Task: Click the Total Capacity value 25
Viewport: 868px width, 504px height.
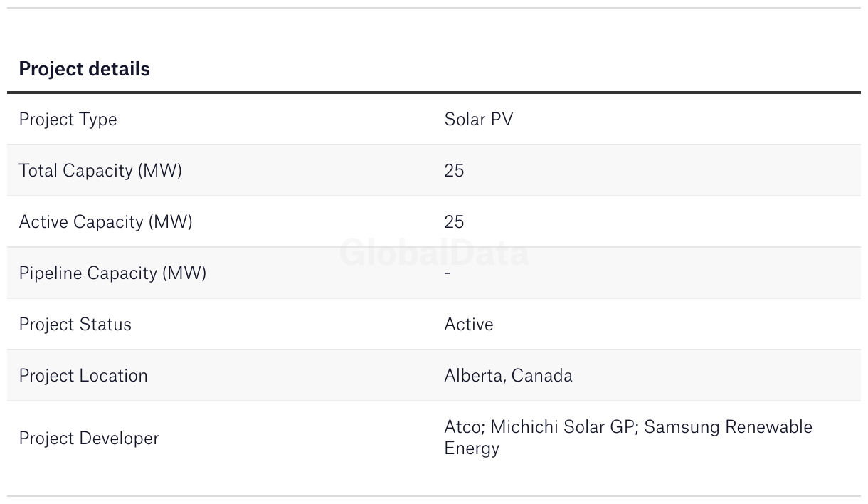Action: [x=454, y=171]
